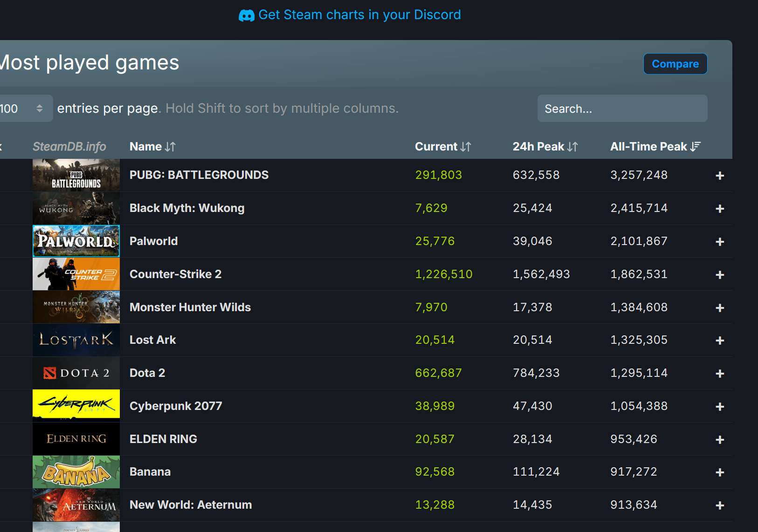Image resolution: width=758 pixels, height=532 pixels.
Task: Select Palworld all-time peak 2,101,867
Action: [x=639, y=241]
